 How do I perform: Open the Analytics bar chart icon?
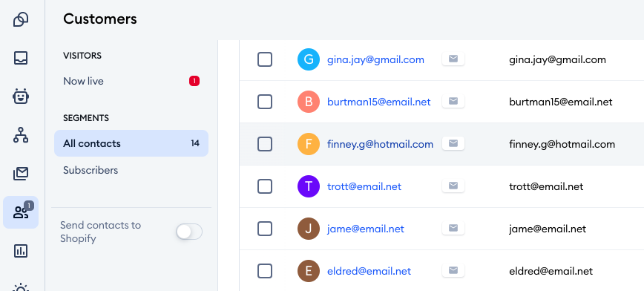pos(21,251)
